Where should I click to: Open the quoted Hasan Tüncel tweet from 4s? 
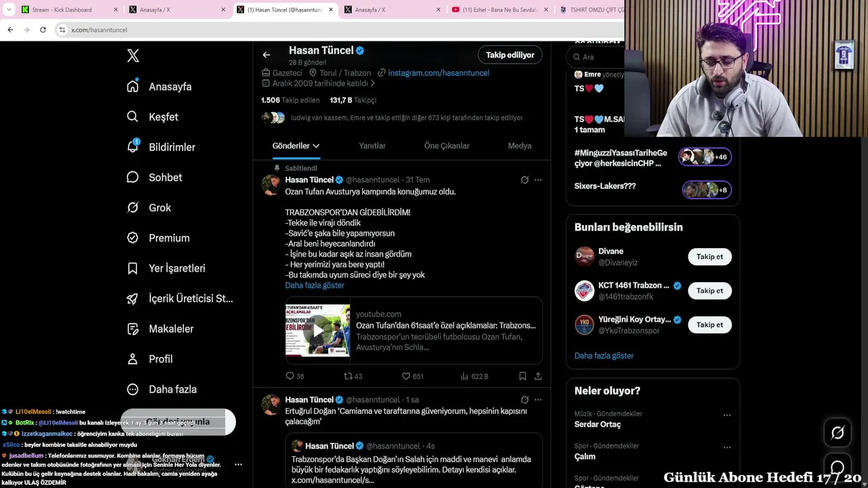[x=414, y=461]
